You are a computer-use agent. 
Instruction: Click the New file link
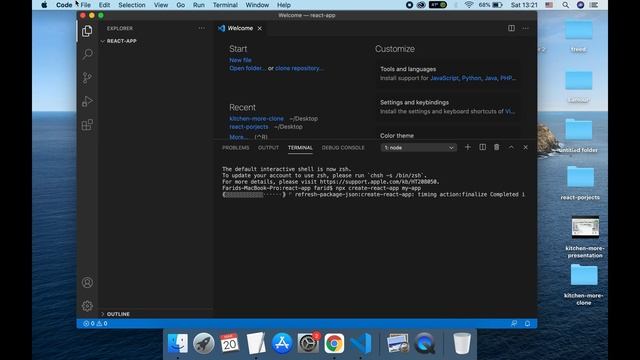(240, 60)
